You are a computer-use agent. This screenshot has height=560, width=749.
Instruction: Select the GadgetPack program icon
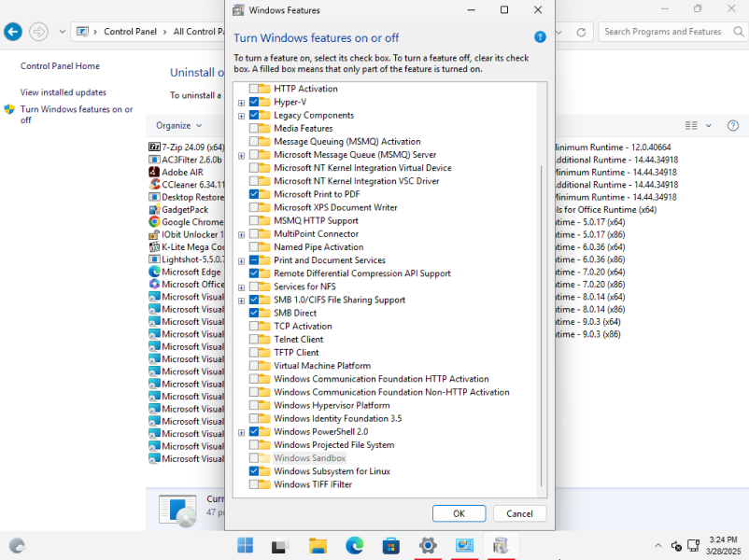point(154,210)
